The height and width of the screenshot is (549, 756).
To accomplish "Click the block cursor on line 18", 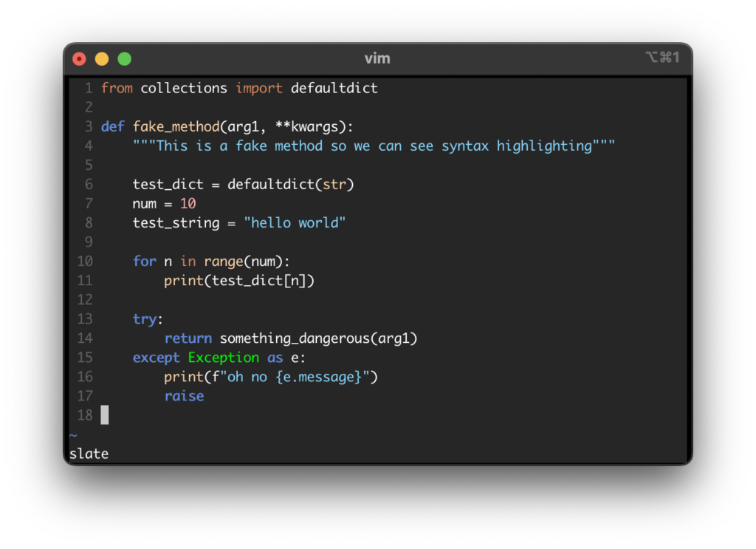I will [105, 415].
